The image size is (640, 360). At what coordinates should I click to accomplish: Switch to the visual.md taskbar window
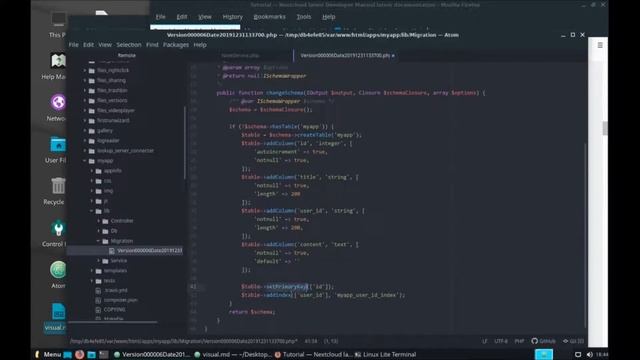[x=233, y=354]
